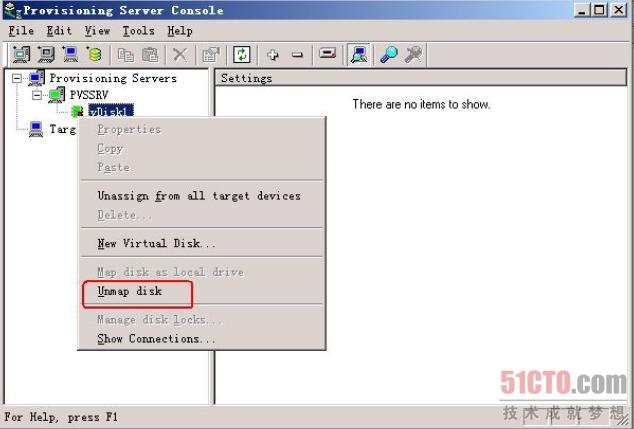Click status bar text 'For Help, press F1'
This screenshot has width=634, height=429.
[61, 417]
